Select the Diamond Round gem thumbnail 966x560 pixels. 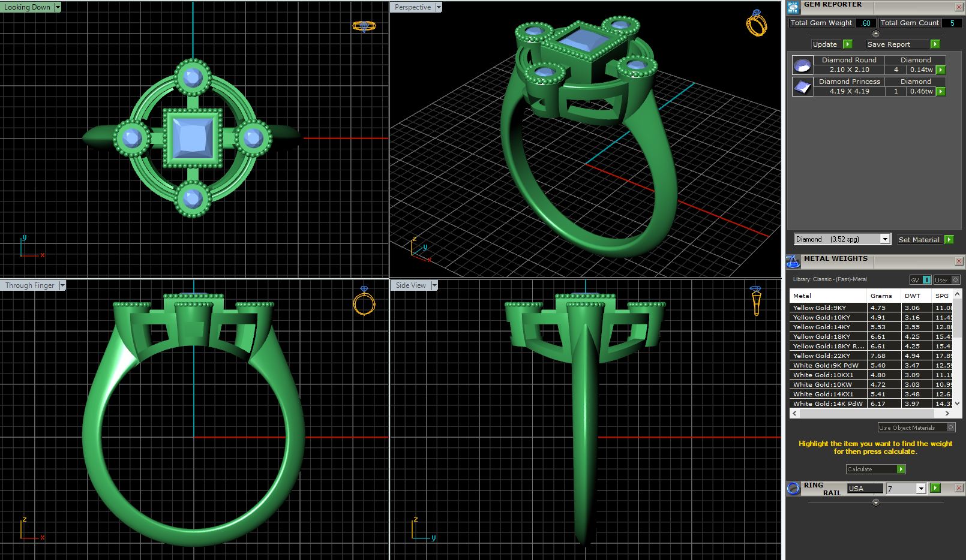(x=802, y=65)
